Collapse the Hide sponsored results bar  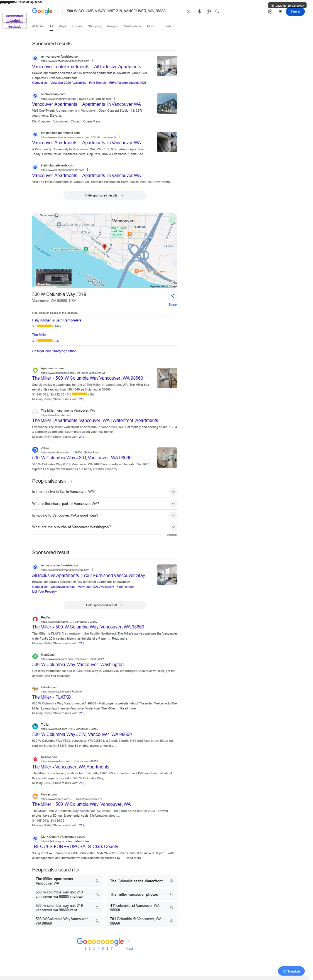pos(104,196)
